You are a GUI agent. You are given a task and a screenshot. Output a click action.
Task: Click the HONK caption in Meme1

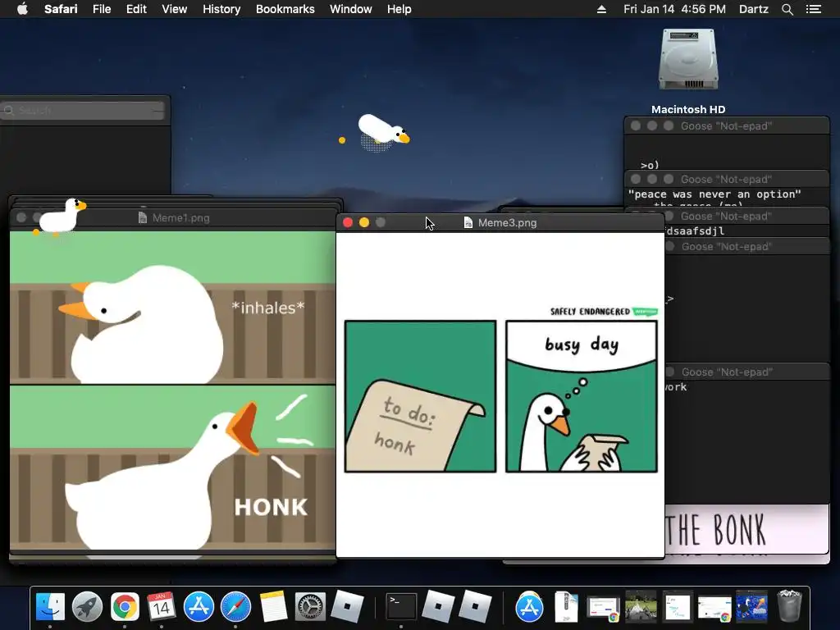pyautogui.click(x=271, y=507)
